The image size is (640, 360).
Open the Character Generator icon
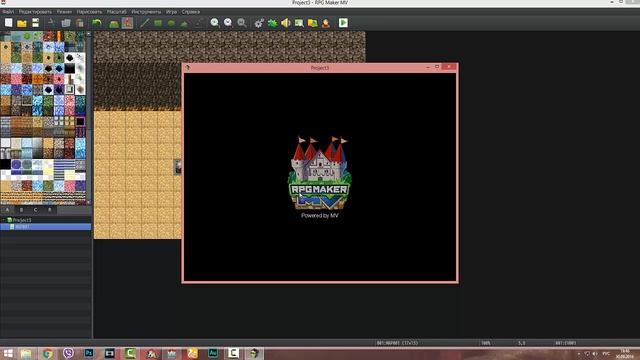(x=326, y=23)
